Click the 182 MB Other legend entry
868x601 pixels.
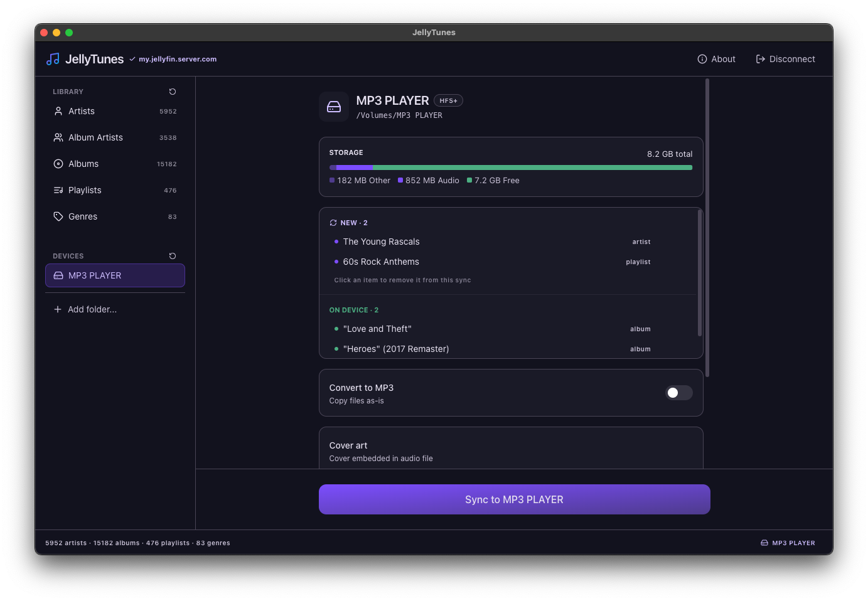tap(360, 181)
